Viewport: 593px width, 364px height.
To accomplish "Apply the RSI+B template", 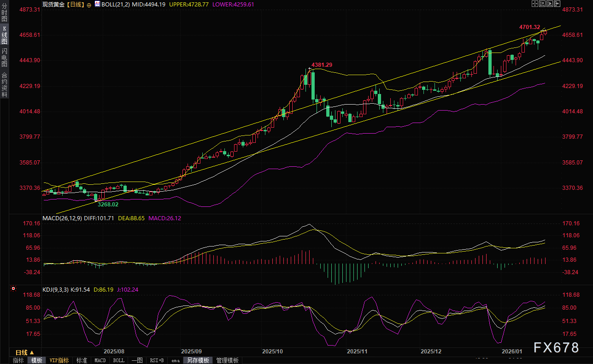I will coord(157,360).
